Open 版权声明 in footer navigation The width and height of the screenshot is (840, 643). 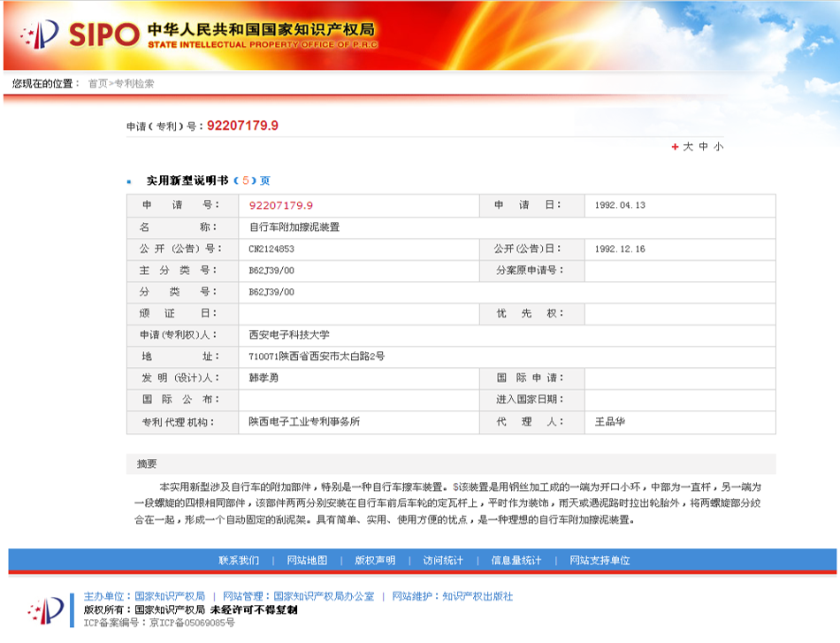click(x=375, y=560)
